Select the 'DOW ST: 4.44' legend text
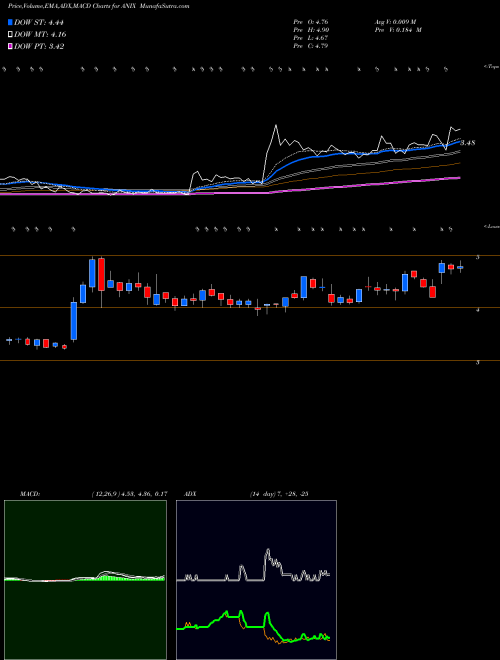The image size is (500, 660). 39,22
